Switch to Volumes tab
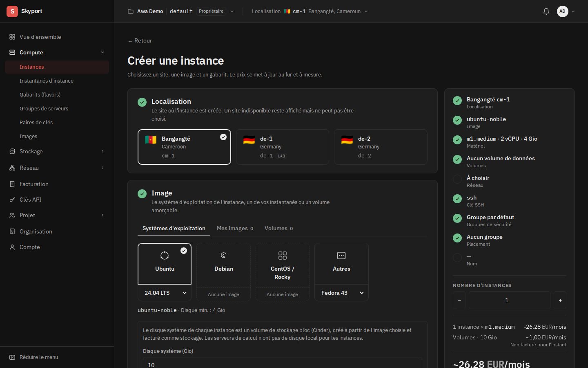Screen dimensions: 588x368 click(278, 228)
